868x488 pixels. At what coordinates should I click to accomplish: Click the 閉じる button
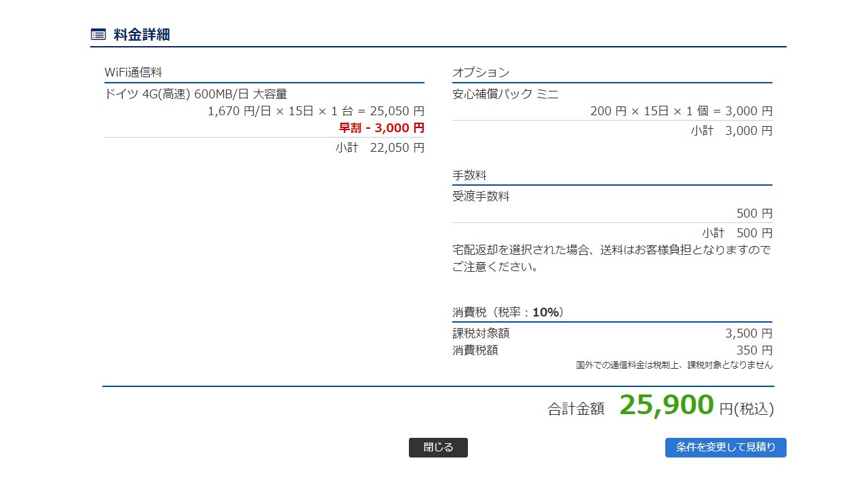point(438,447)
